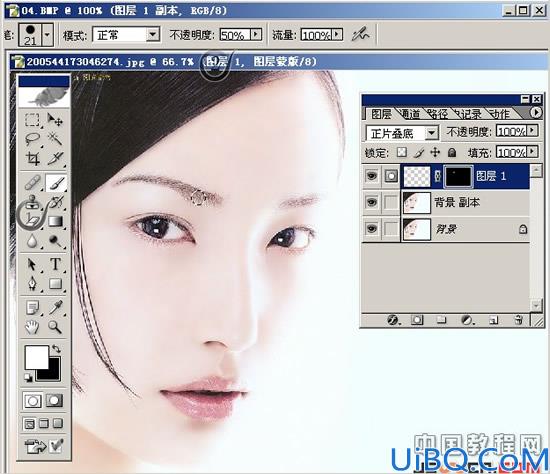Select the Type tool

pyautogui.click(x=55, y=264)
